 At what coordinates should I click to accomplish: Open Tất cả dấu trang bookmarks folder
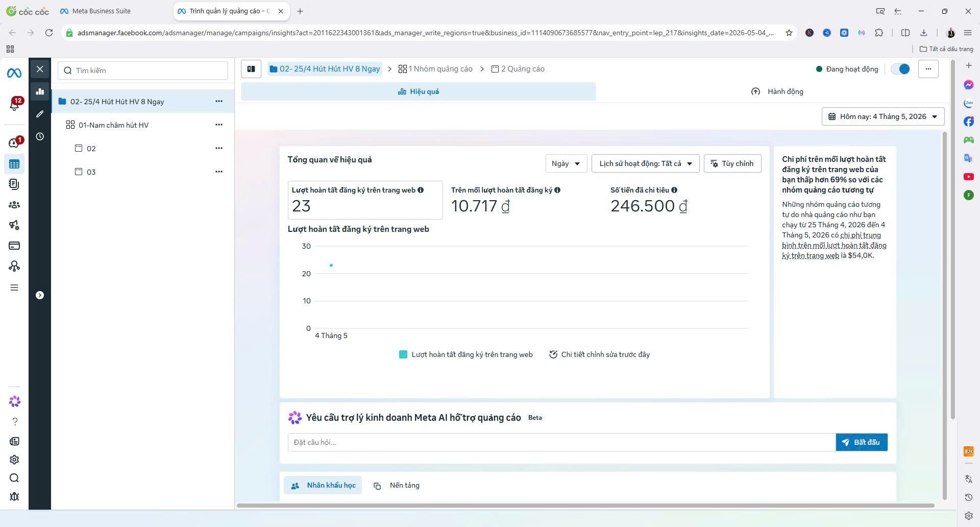946,49
